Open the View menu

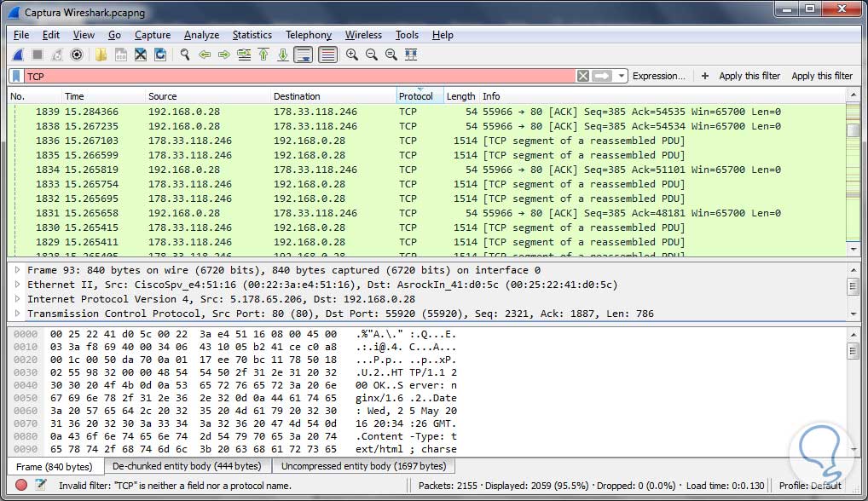(84, 35)
